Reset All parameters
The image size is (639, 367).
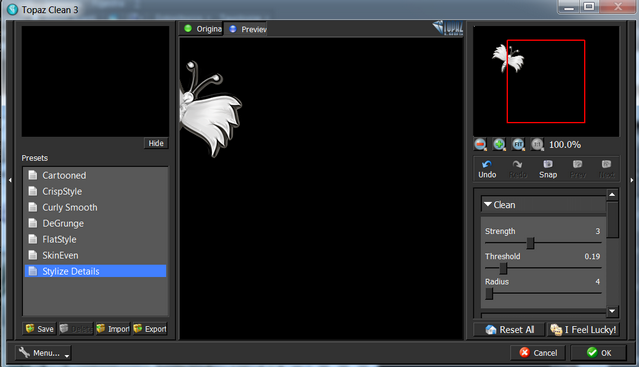(x=509, y=330)
